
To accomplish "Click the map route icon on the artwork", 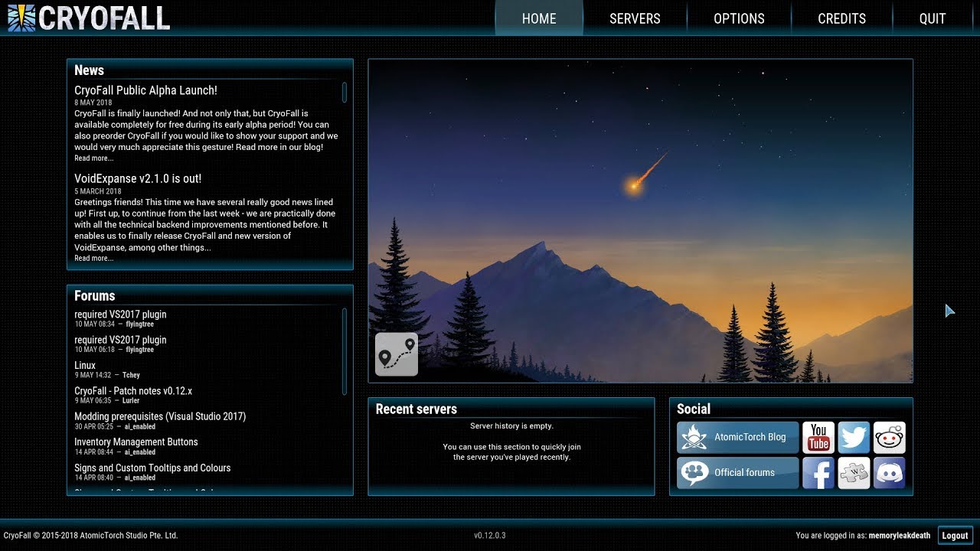I will [x=397, y=354].
